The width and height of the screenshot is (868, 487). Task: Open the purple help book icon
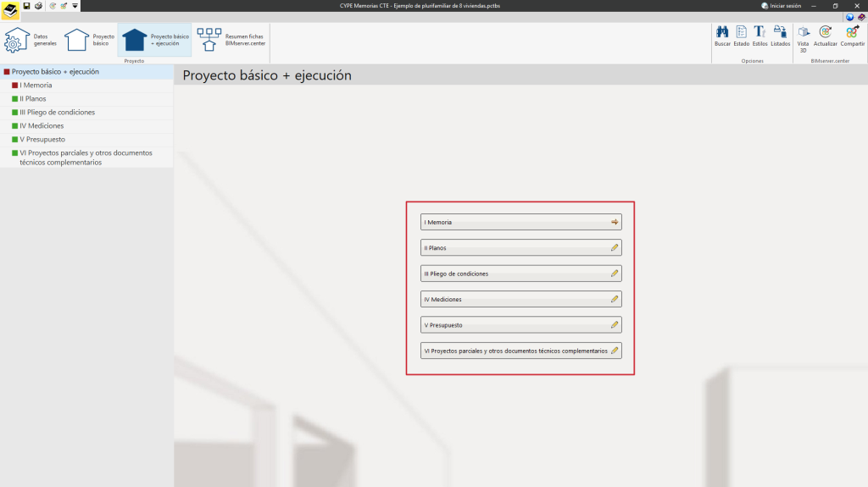tap(861, 17)
